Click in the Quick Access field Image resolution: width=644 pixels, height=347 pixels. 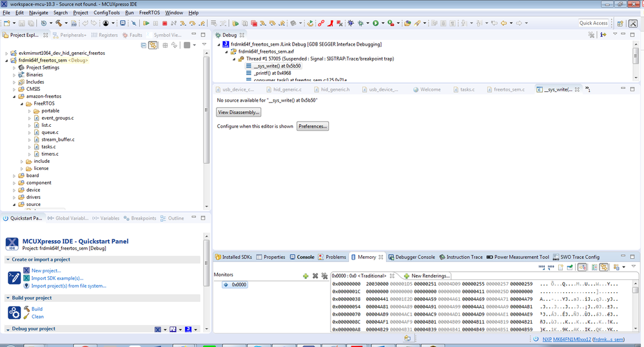pos(594,23)
